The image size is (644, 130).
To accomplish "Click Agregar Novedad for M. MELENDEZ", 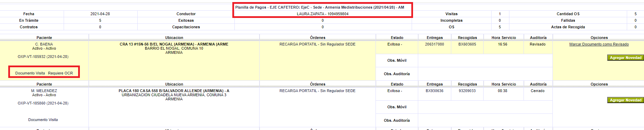I will click(x=625, y=100).
